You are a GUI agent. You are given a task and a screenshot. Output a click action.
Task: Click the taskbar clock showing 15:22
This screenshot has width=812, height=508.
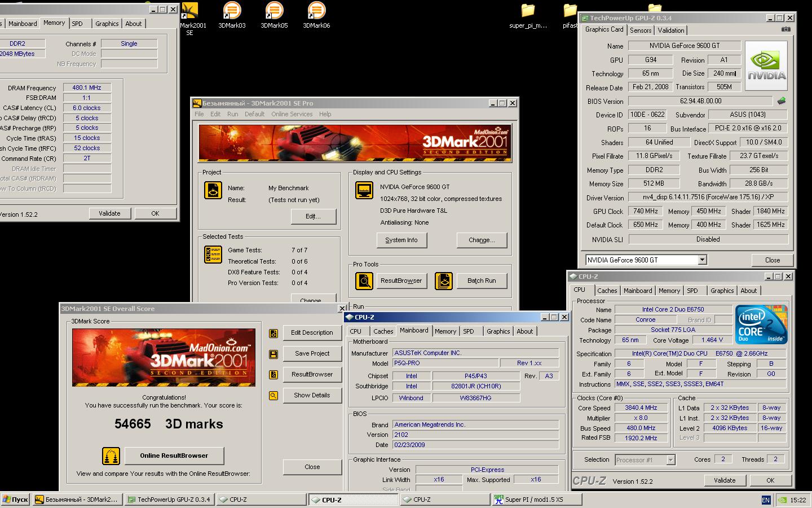798,500
